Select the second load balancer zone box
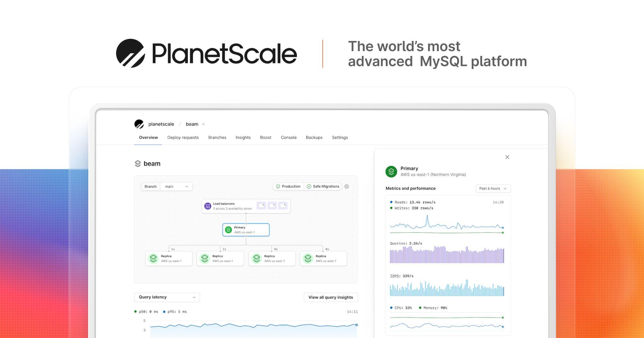 (x=272, y=205)
